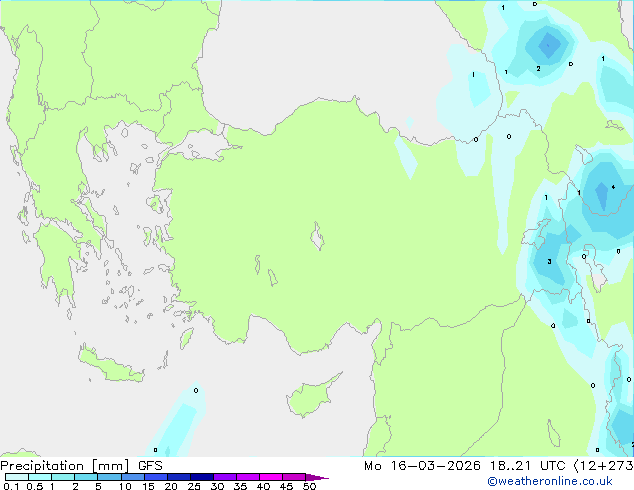The width and height of the screenshot is (634, 490).
Task: Click the '0.1' legend value
Action: (x=11, y=486)
